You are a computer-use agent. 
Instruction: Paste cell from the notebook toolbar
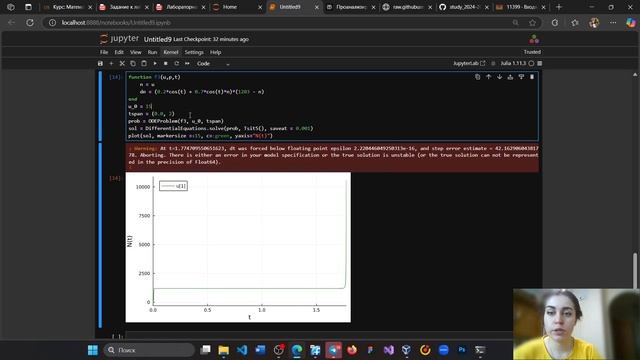(x=144, y=64)
